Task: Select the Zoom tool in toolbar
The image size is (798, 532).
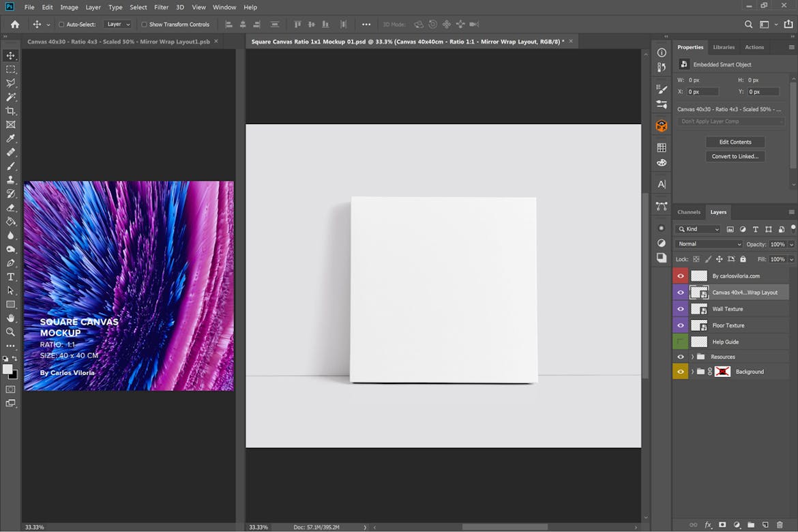Action: pos(10,332)
